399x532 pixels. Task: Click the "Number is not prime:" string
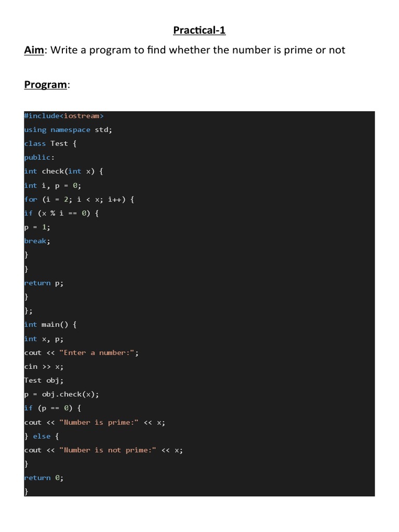click(108, 450)
